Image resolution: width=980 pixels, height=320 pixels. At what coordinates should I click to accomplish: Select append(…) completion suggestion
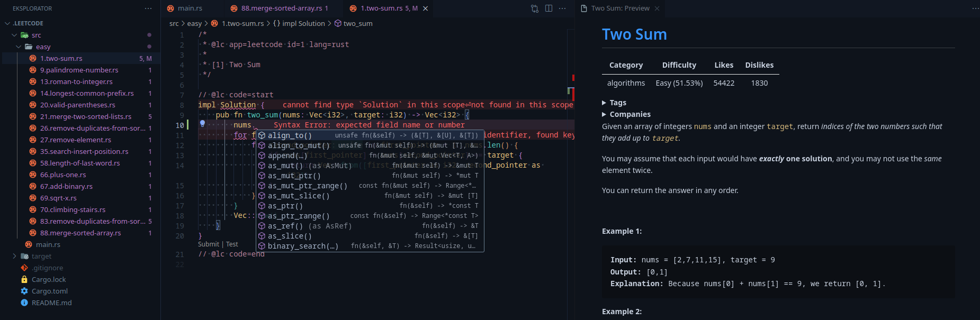370,156
